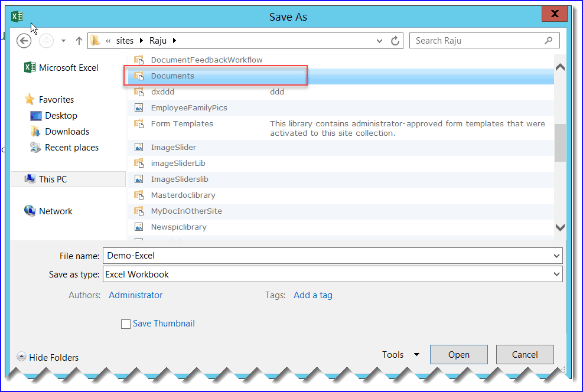This screenshot has width=583, height=392.
Task: Open the Downloads folder in the sidebar
Action: point(68,131)
